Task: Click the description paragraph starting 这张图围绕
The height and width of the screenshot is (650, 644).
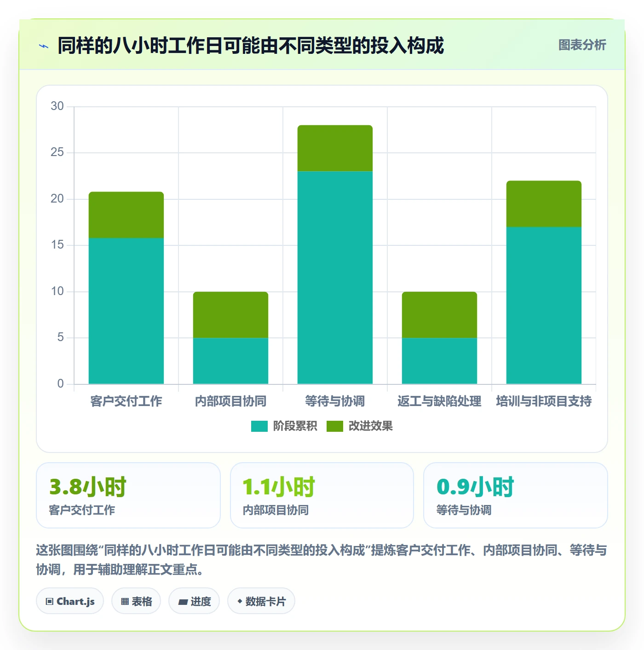Action: click(322, 560)
